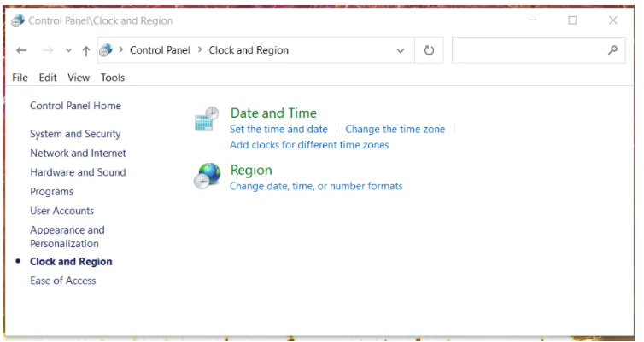Open Change date, time, or number formats
644x342 pixels.
click(x=316, y=186)
